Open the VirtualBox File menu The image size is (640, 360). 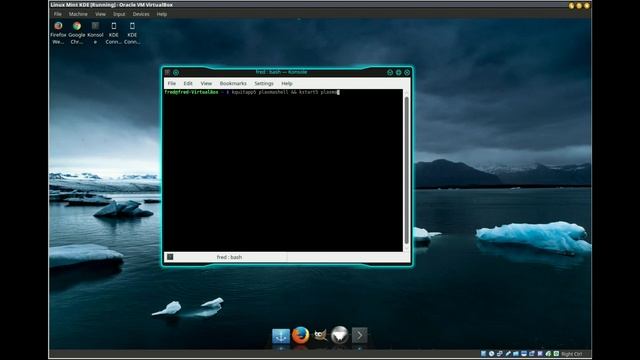58,14
